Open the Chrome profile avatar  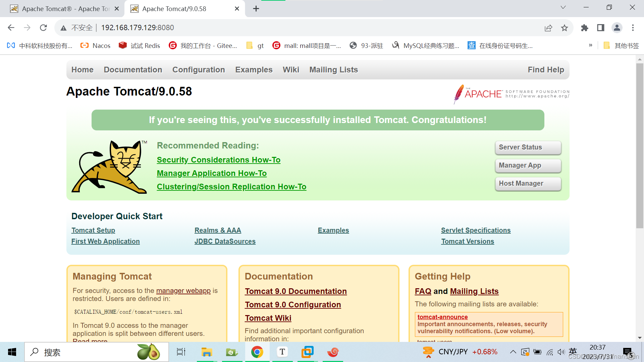[x=617, y=28]
